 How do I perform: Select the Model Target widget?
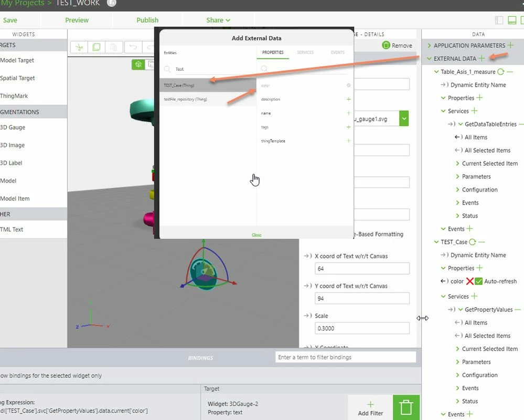pyautogui.click(x=17, y=60)
